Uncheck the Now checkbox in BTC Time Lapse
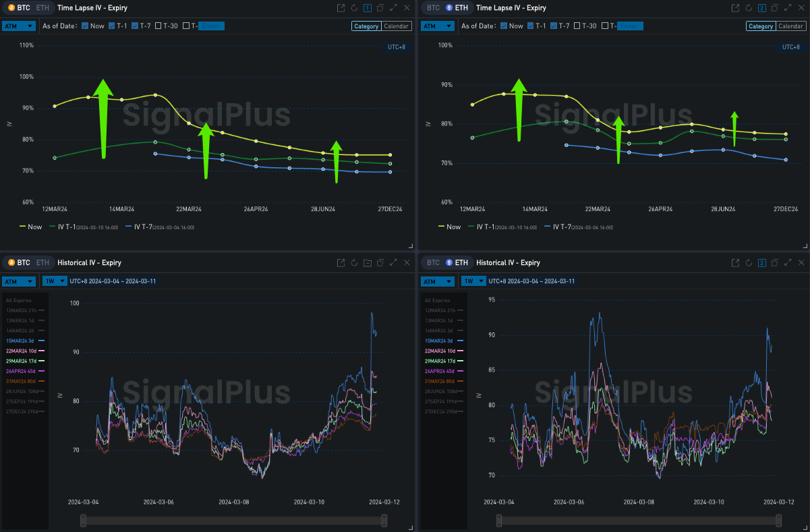Image resolution: width=810 pixels, height=532 pixels. click(x=85, y=26)
